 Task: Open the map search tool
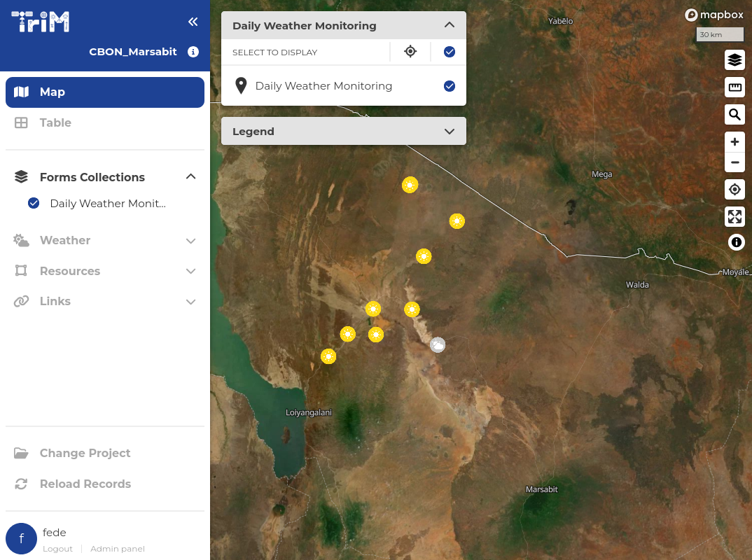coord(734,115)
